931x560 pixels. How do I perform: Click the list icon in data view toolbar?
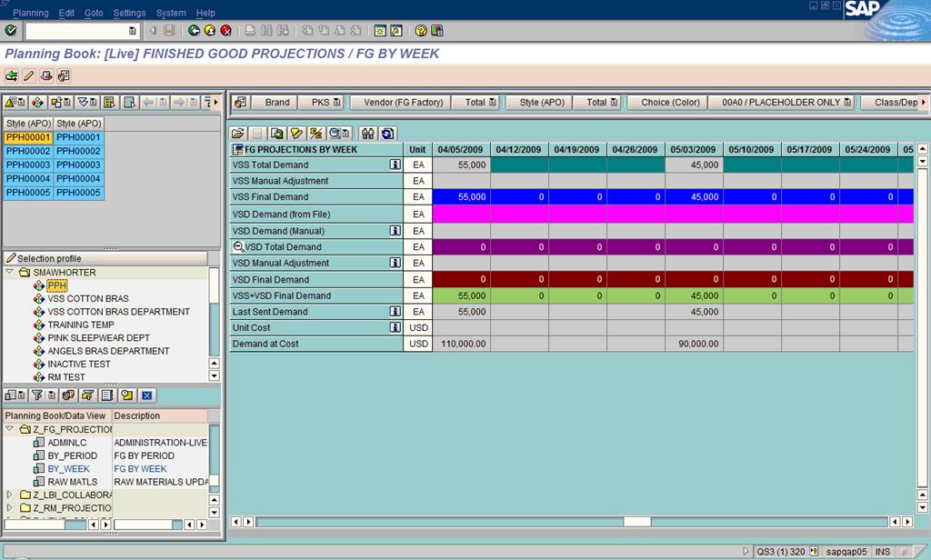coord(107,395)
